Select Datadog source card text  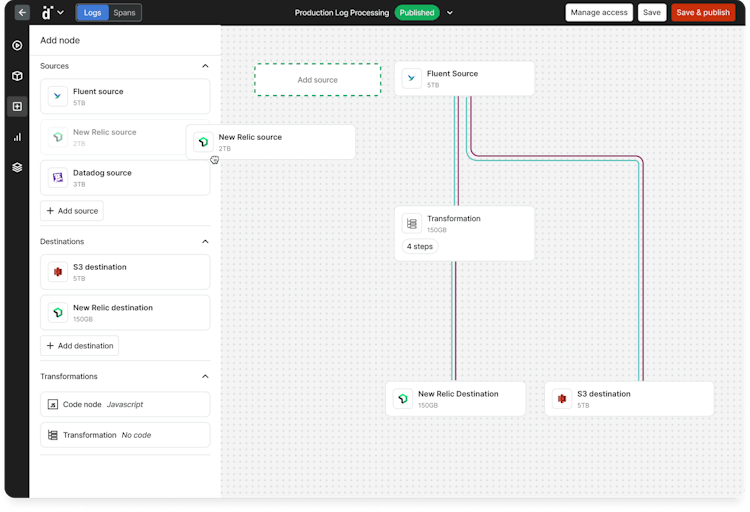click(x=102, y=173)
